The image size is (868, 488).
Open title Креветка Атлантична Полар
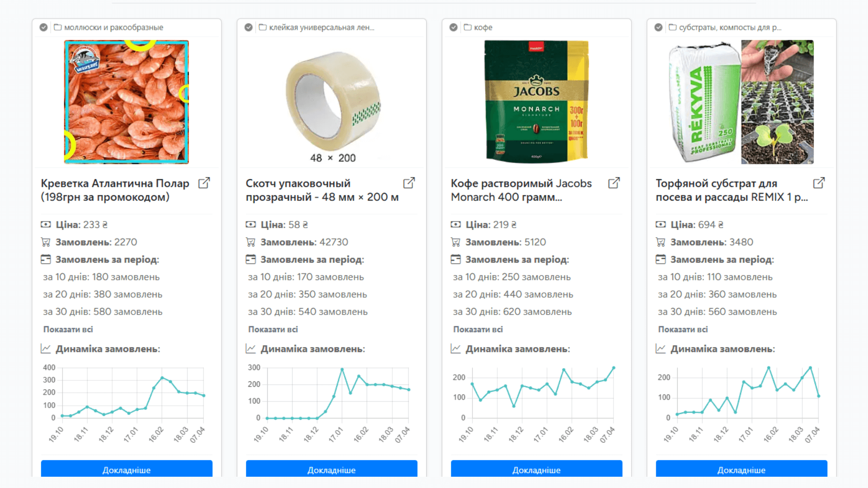[x=115, y=190]
